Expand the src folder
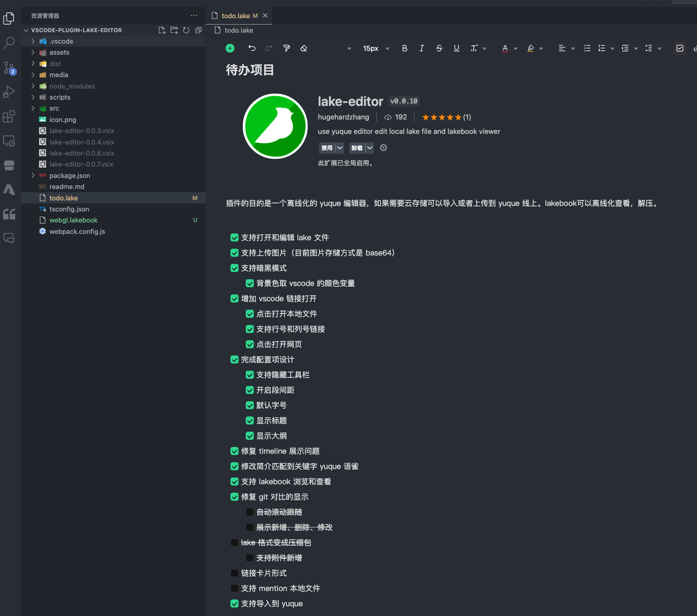Image resolution: width=697 pixels, height=616 pixels. point(33,108)
